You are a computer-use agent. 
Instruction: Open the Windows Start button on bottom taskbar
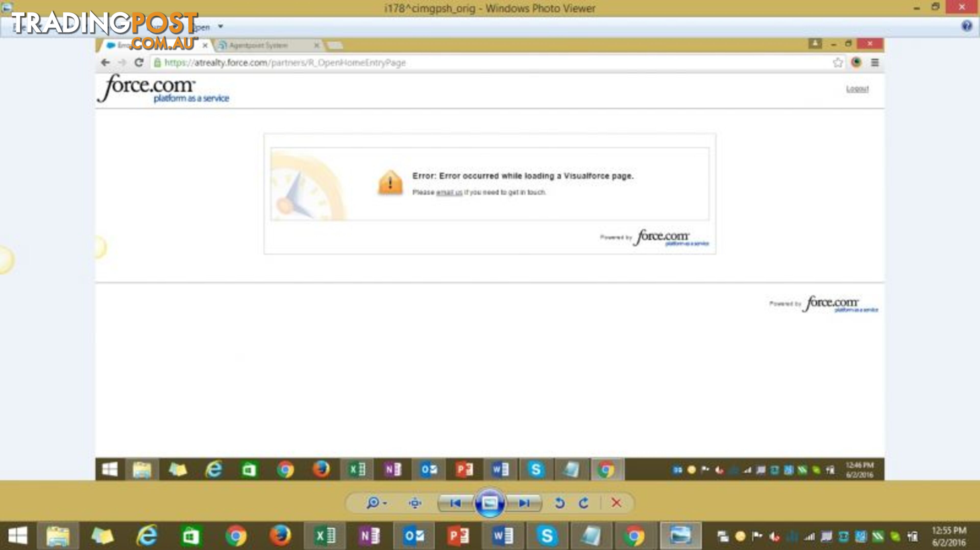[18, 535]
